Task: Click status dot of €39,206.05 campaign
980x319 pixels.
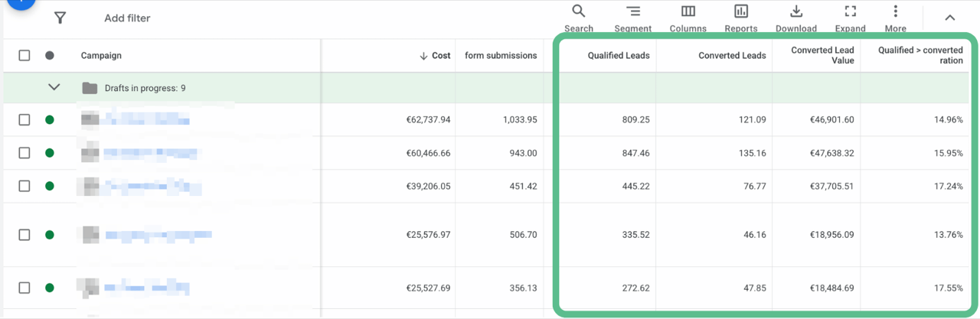Action: coord(50,186)
